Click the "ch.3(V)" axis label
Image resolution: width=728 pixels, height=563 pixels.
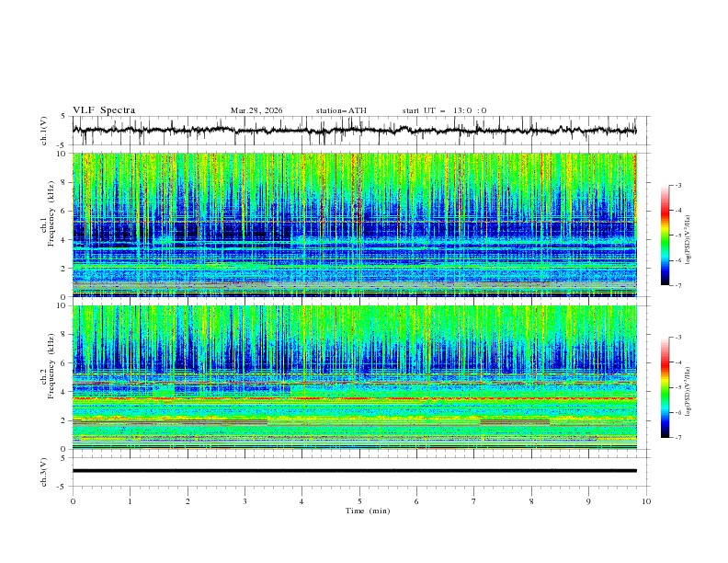click(44, 472)
